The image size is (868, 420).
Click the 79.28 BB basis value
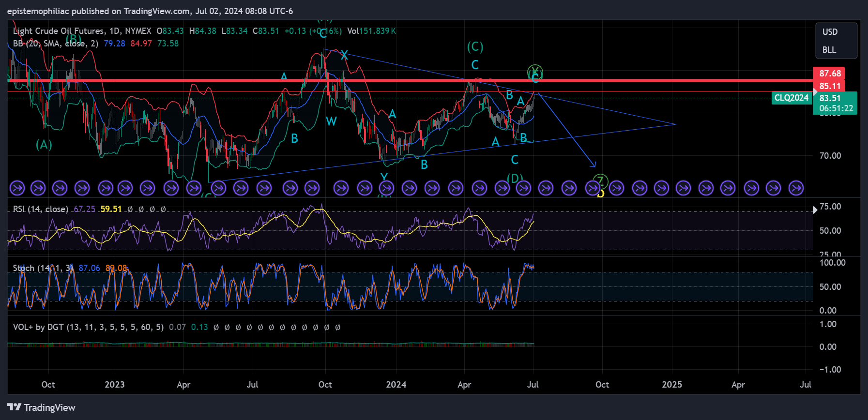pyautogui.click(x=114, y=44)
